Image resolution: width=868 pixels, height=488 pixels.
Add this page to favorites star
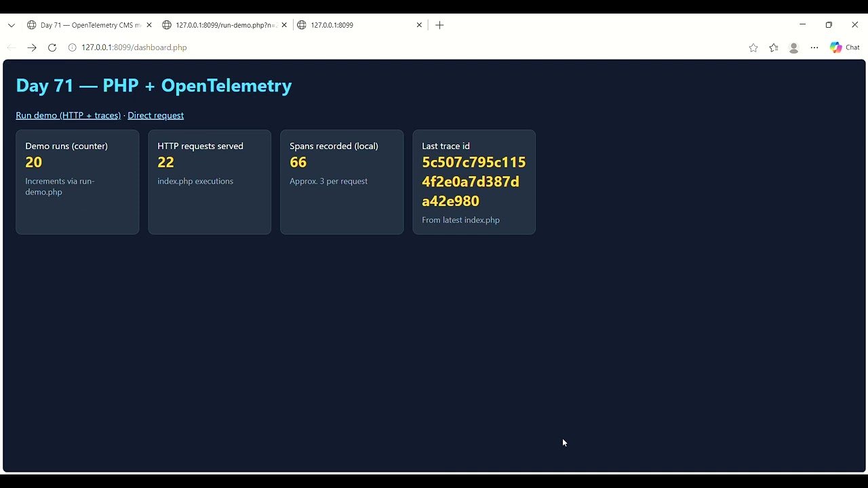pos(753,47)
